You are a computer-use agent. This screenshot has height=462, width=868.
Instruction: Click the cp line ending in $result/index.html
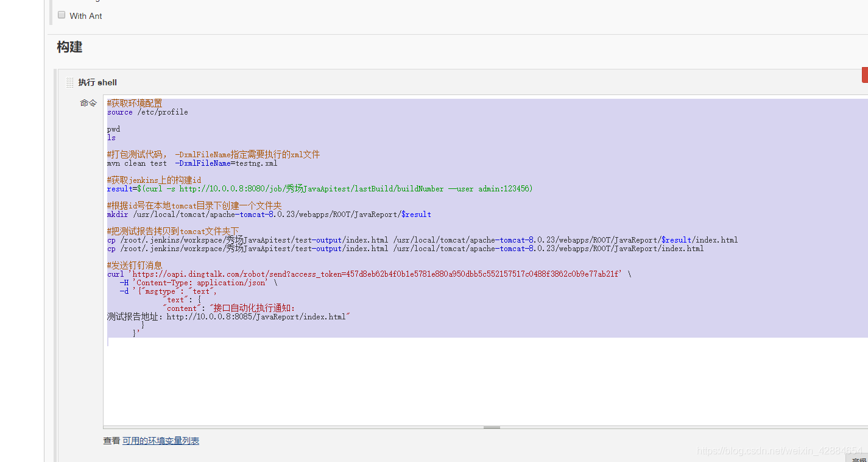pos(423,240)
